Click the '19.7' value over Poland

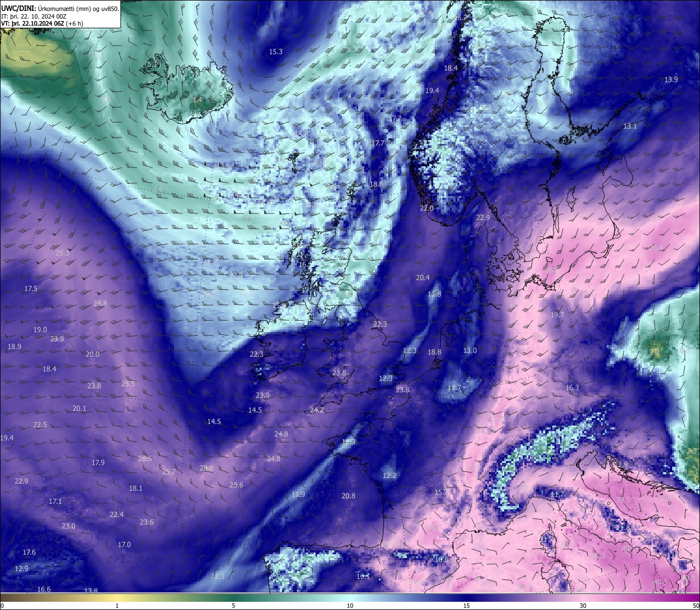click(x=557, y=315)
